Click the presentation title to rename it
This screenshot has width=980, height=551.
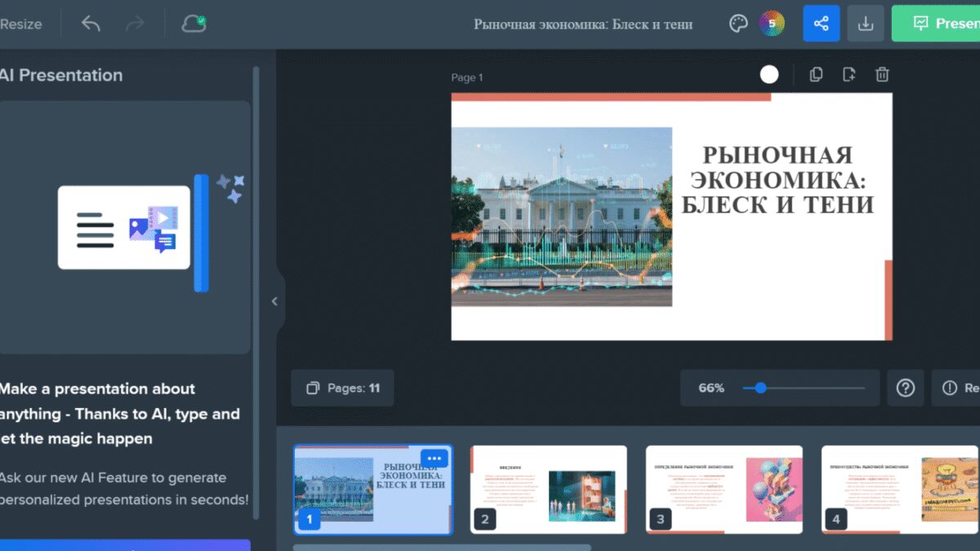pos(583,24)
